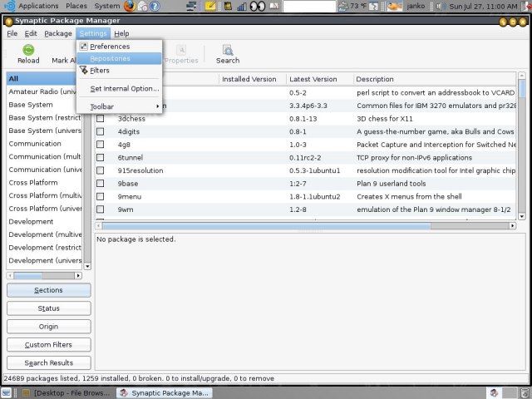Sort by Latest Version column header
The image size is (532, 399).
(319, 79)
